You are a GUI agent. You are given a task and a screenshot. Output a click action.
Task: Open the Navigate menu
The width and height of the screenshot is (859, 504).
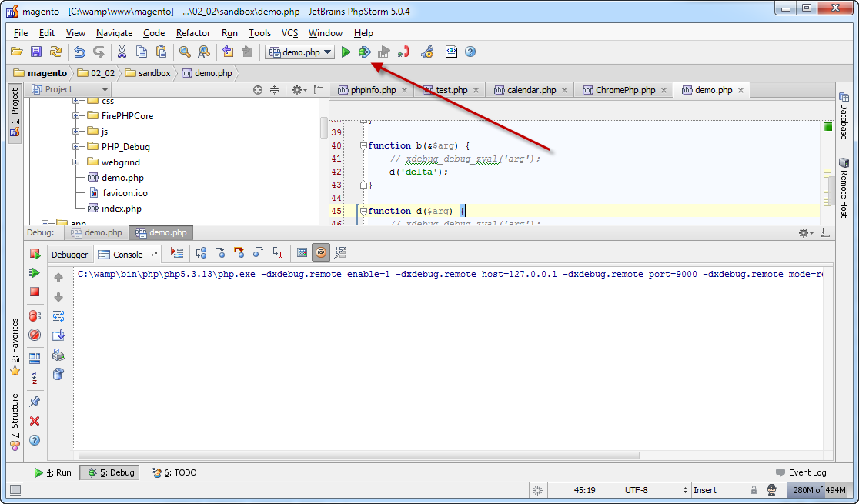point(114,33)
